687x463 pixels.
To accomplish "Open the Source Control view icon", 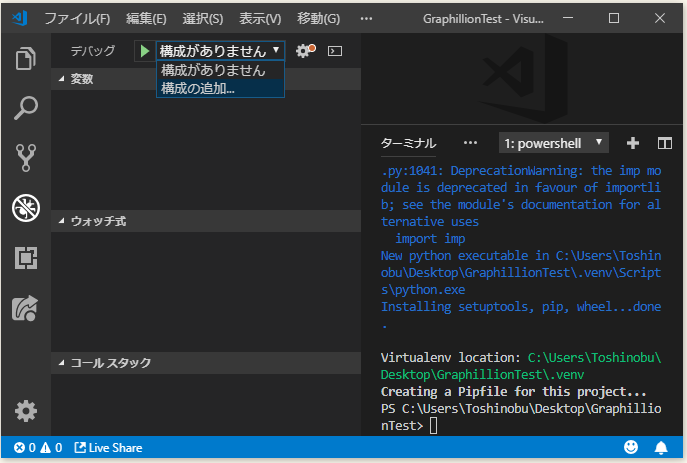I will tap(25, 157).
